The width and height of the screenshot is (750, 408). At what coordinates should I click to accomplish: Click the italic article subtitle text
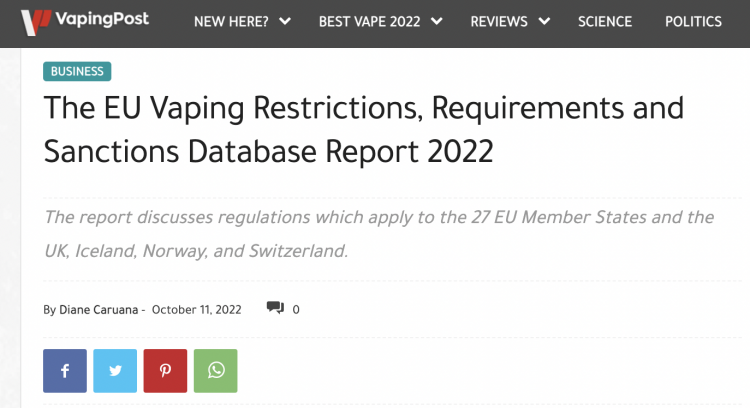[x=379, y=234]
